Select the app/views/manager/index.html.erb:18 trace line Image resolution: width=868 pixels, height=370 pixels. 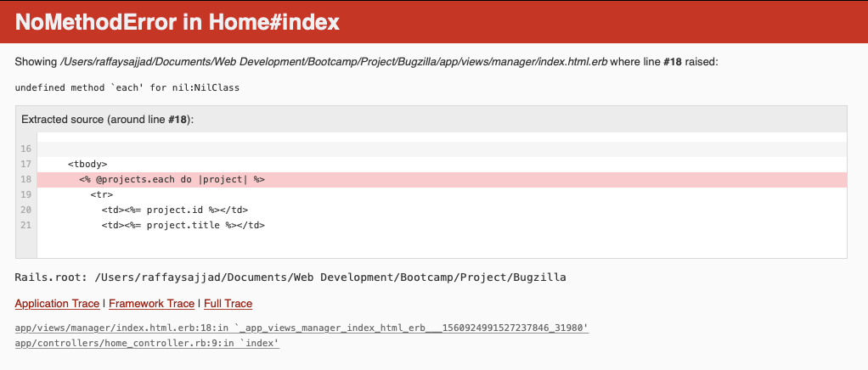302,328
